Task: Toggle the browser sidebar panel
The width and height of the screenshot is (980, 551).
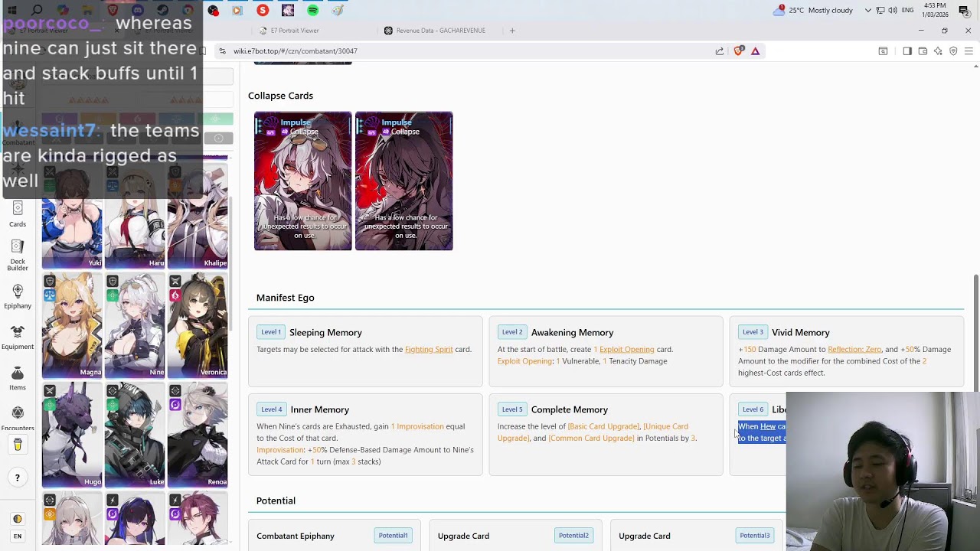Action: [907, 51]
